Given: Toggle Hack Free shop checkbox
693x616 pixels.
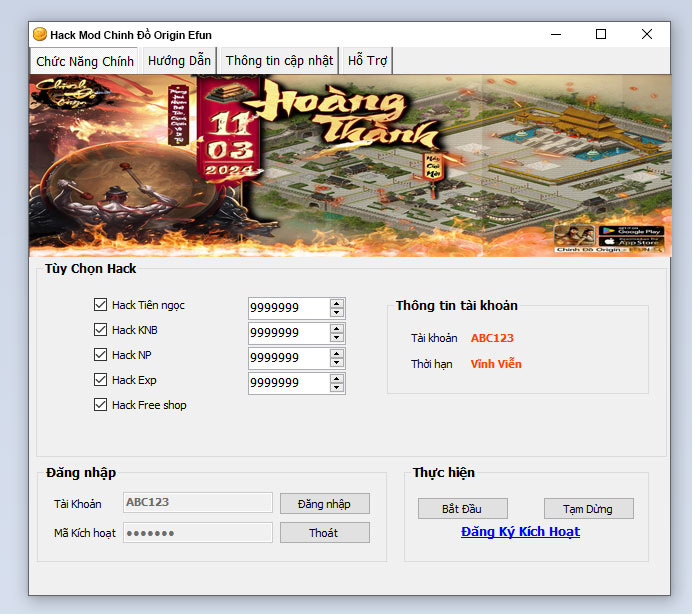Looking at the screenshot, I should tap(100, 405).
